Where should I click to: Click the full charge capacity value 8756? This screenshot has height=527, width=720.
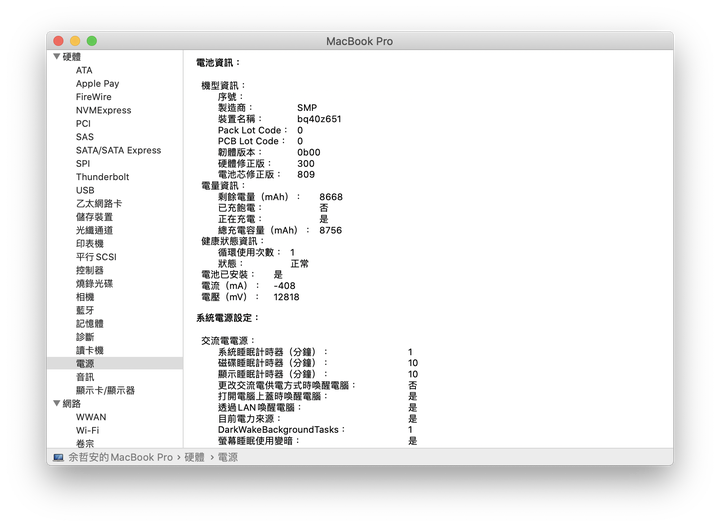(331, 230)
